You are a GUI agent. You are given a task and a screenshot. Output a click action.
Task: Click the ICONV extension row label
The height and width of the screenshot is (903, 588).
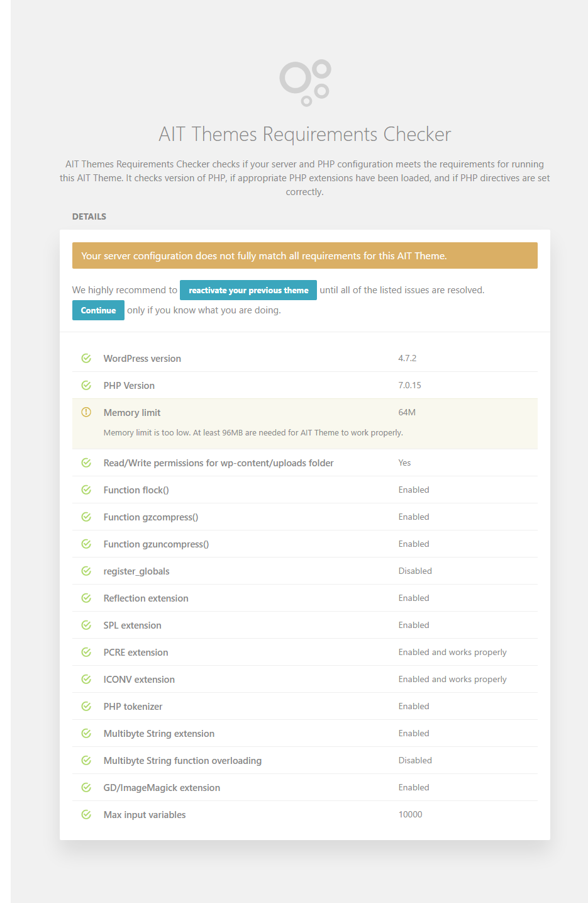tap(139, 680)
